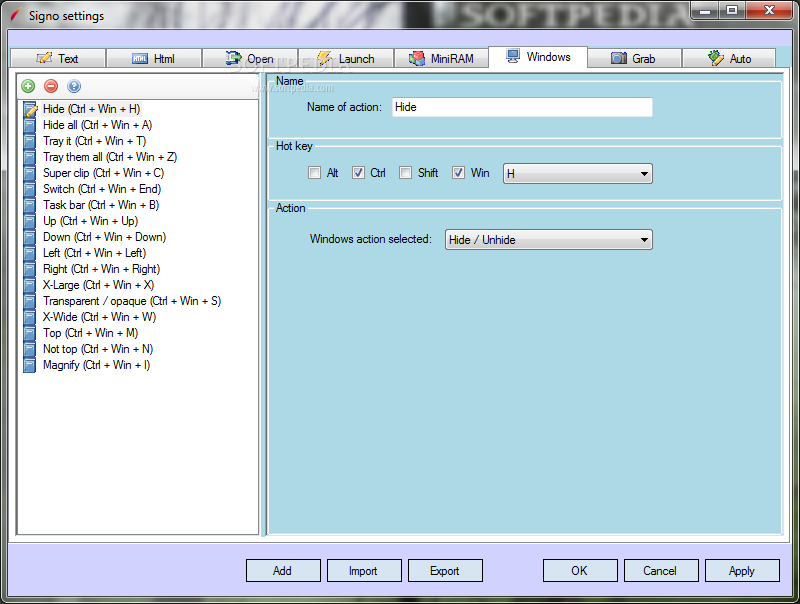Click the icon next to X-Wide entry
This screenshot has height=604, width=800.
pyautogui.click(x=30, y=317)
